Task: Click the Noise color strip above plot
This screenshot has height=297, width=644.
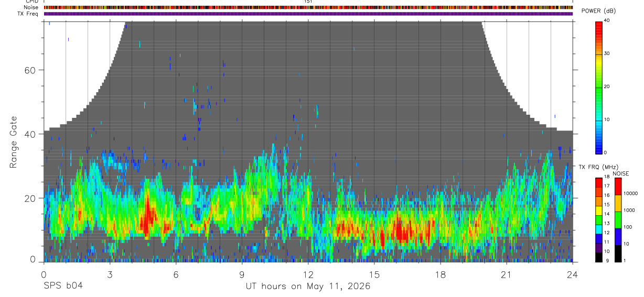Action: click(308, 7)
